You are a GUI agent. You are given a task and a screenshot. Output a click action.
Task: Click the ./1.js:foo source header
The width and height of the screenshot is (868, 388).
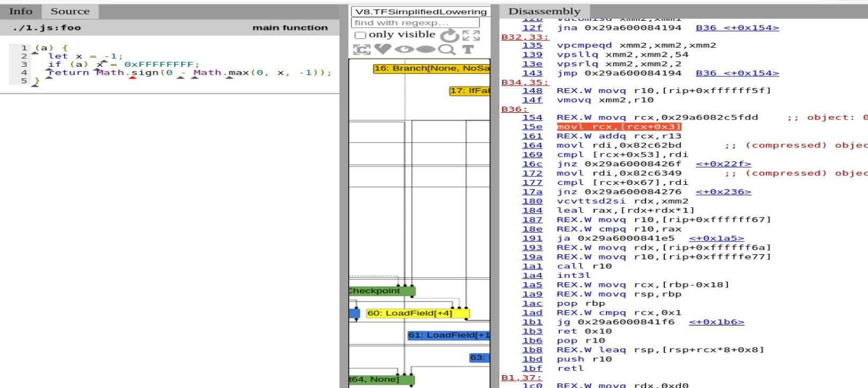[x=47, y=28]
